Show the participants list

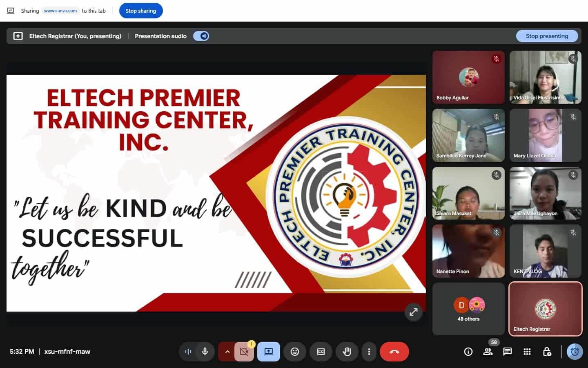(488, 352)
